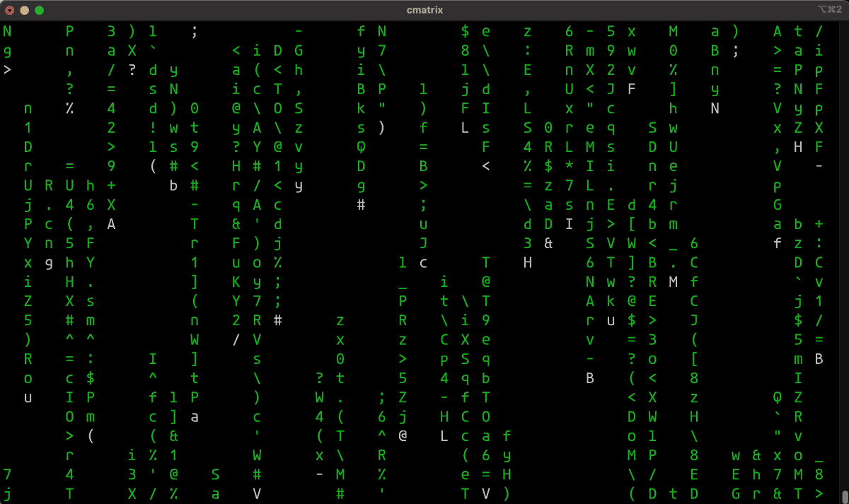Click the white lowercase a

pyautogui.click(x=195, y=416)
